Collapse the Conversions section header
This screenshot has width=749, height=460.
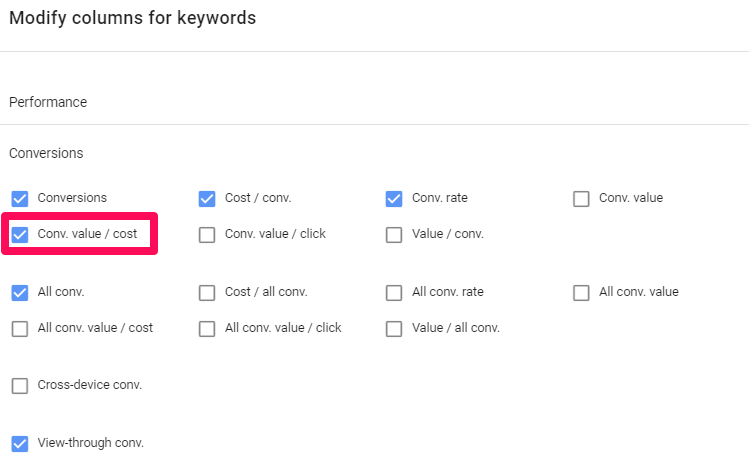point(46,153)
